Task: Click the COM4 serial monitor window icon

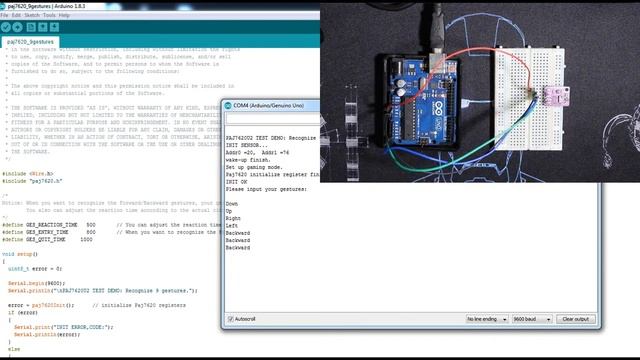Action: (228, 106)
